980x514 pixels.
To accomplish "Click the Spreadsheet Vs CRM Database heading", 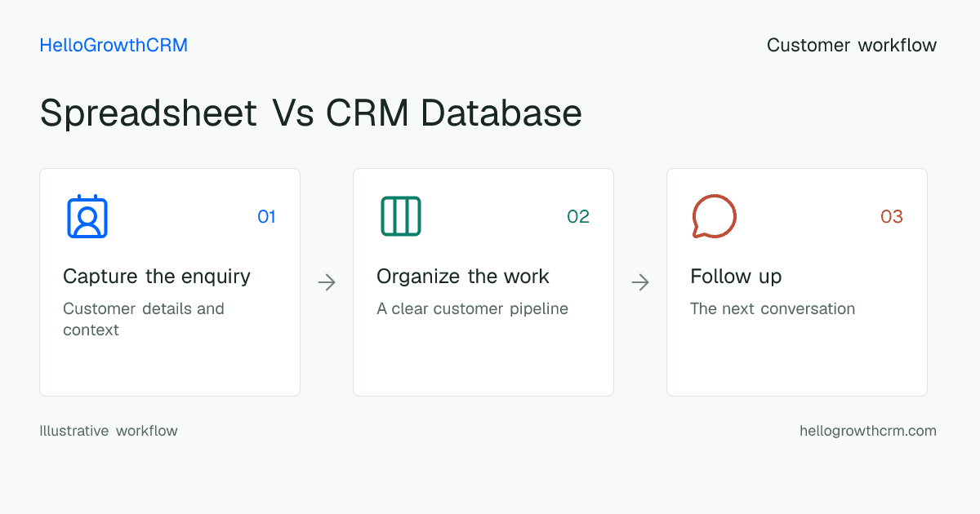I will tap(311, 113).
